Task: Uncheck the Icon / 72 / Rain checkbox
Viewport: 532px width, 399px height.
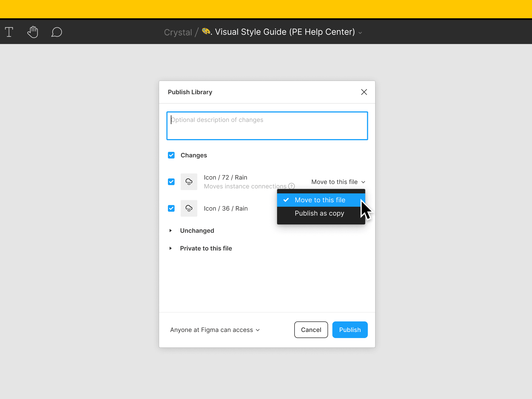Action: [171, 182]
